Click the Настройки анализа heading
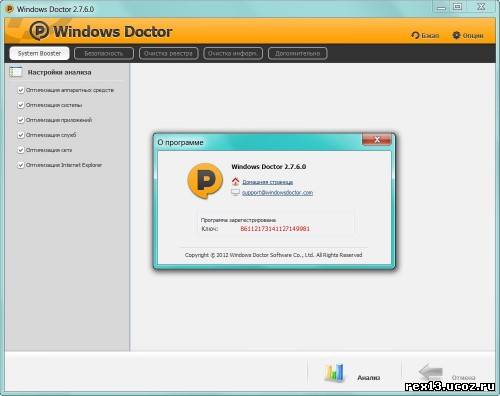 pos(59,72)
